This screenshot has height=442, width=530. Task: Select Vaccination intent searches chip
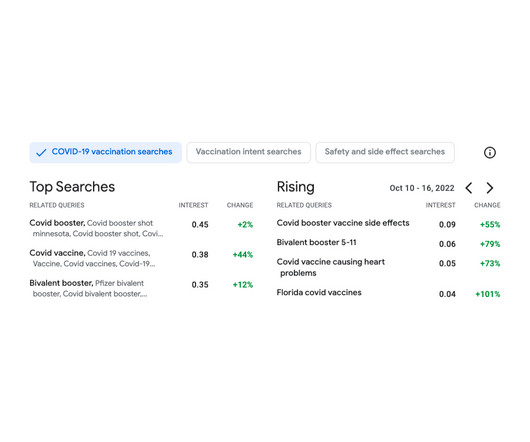click(248, 152)
